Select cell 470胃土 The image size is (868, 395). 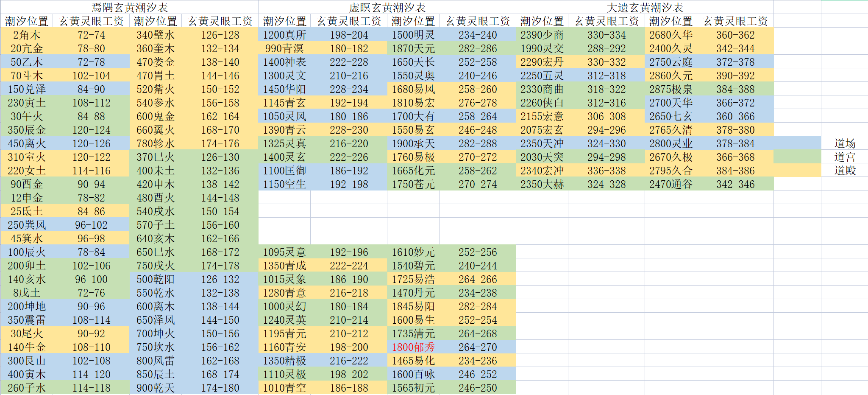[156, 75]
